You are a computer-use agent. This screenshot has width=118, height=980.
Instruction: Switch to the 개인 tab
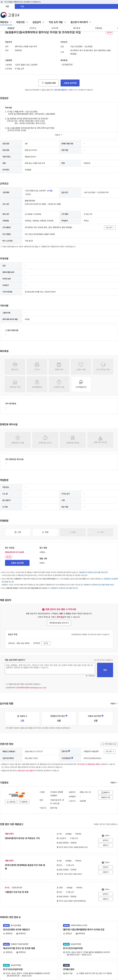pos(7,6)
